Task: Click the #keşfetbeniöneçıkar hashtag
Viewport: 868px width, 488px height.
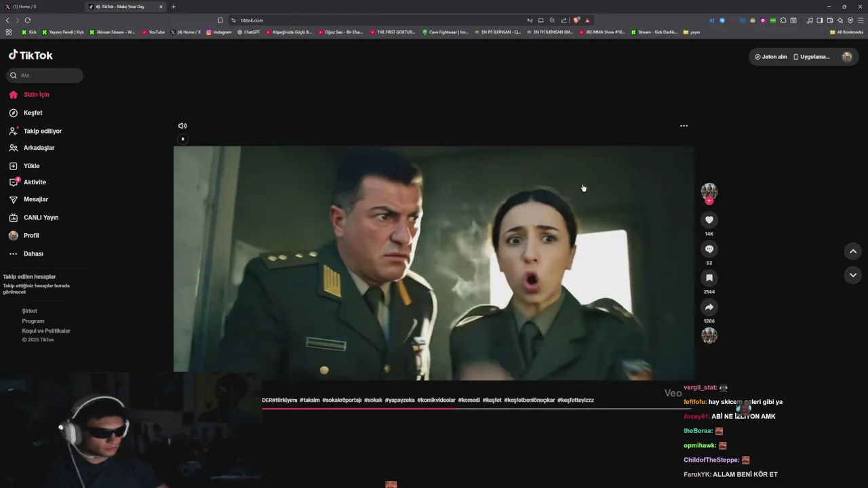Action: tap(530, 400)
